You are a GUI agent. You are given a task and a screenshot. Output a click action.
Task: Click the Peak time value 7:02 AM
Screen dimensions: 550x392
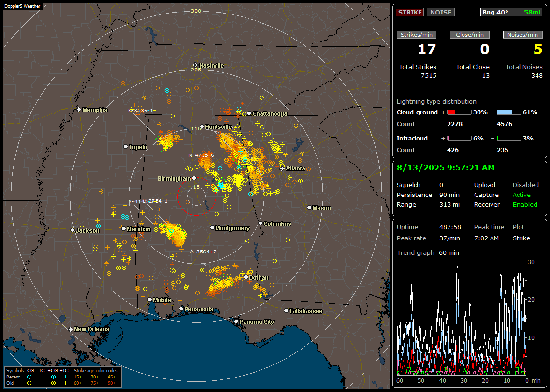[486, 238]
